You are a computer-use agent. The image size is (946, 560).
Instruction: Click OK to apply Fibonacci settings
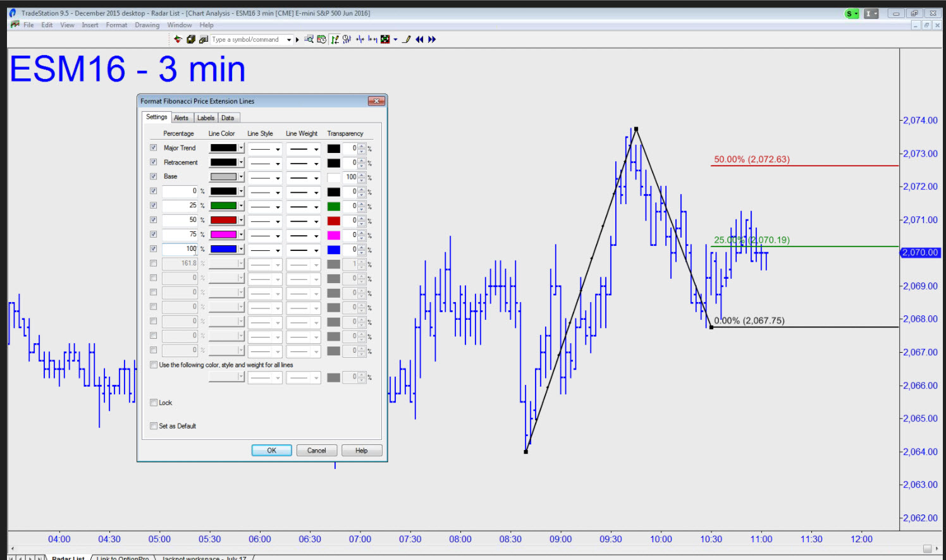click(272, 451)
